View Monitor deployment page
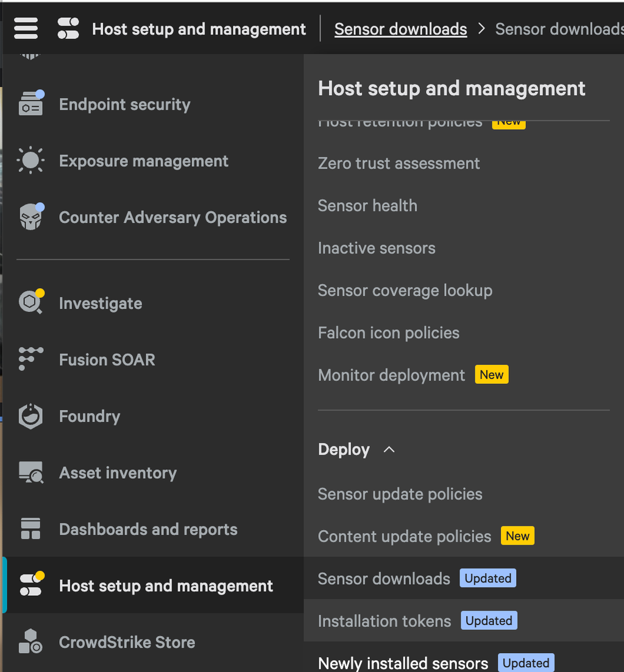 (x=391, y=375)
